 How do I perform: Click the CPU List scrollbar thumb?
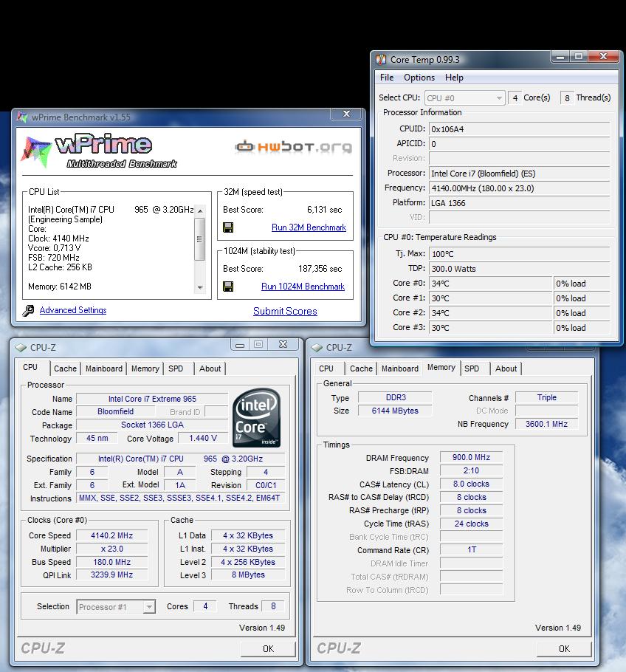pos(199,239)
